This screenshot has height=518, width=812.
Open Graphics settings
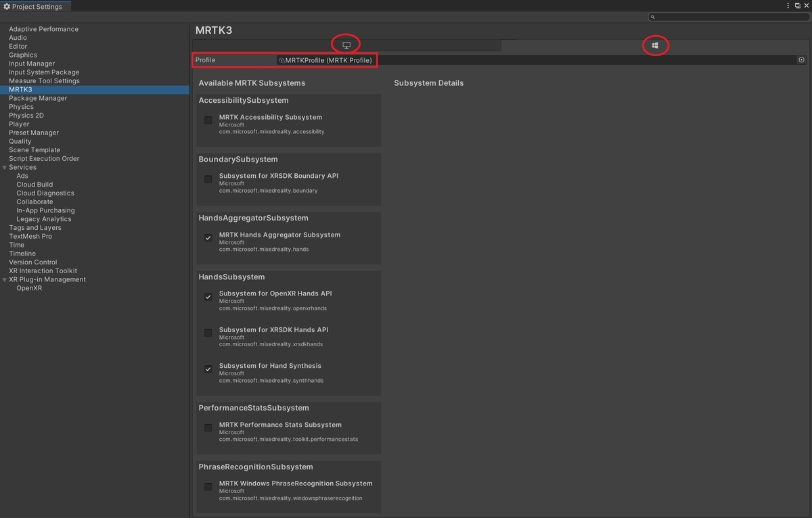coord(23,55)
